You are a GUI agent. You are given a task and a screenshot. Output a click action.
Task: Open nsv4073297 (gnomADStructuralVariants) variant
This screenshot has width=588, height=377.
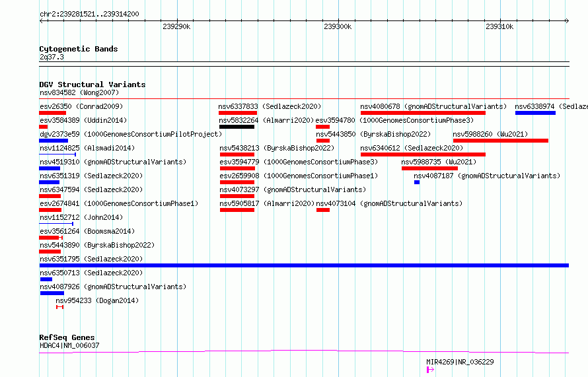[293, 189]
